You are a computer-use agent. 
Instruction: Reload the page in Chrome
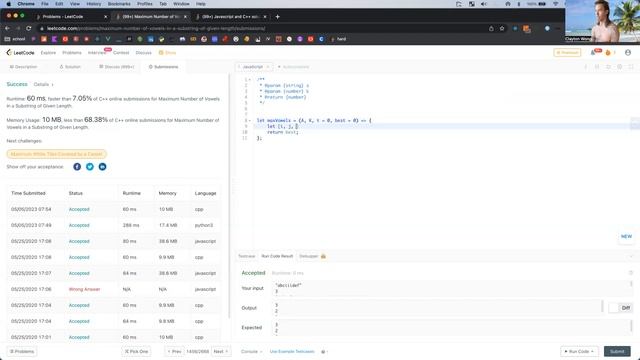point(29,28)
